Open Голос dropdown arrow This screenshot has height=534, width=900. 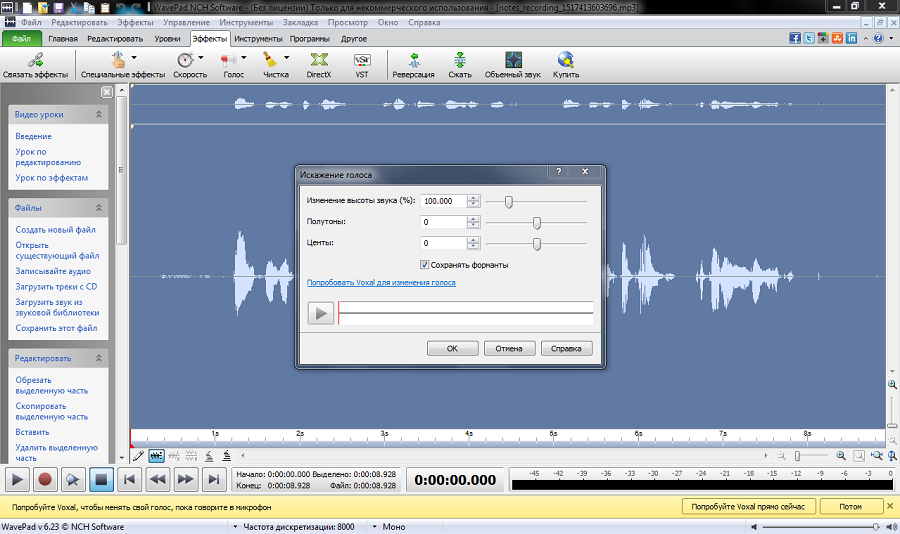(243, 57)
